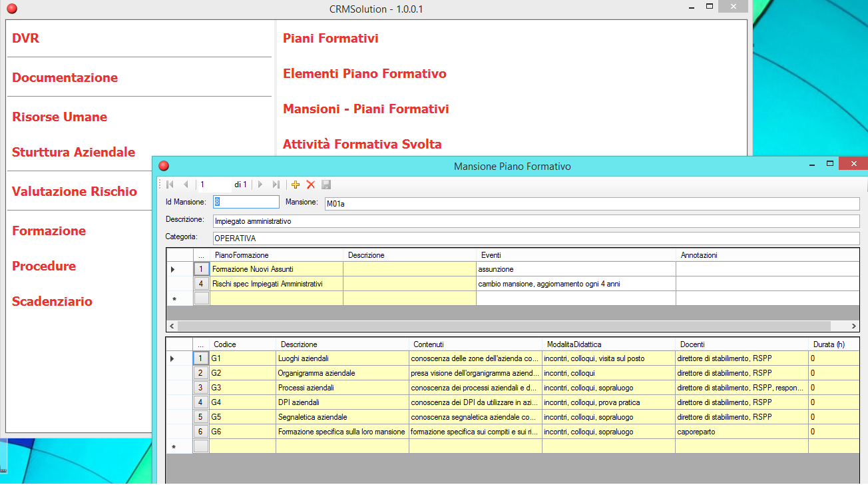Select cell 'Organigramma aziendale'
Image resolution: width=868 pixels, height=485 pixels.
(x=342, y=373)
